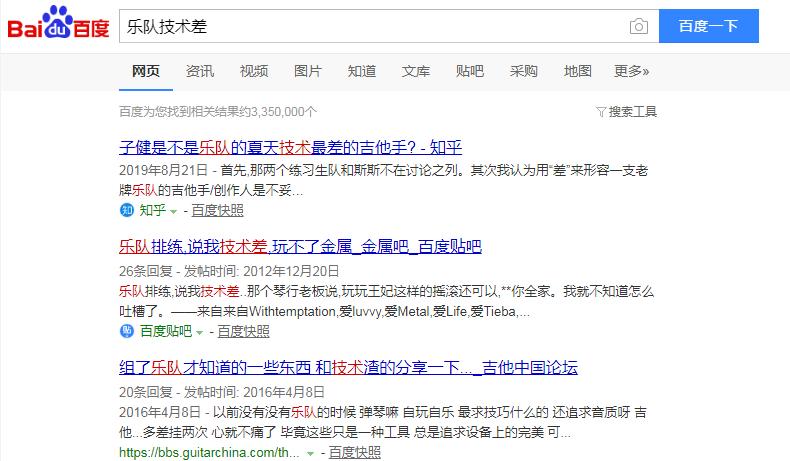Open the 采购 tab
This screenshot has height=461, width=790.
523,71
